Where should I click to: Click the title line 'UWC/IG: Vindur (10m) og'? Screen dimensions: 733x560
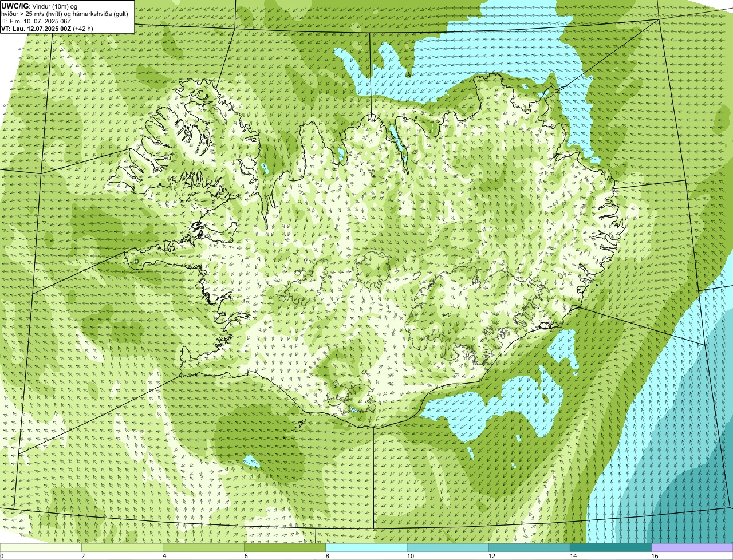(39, 6)
